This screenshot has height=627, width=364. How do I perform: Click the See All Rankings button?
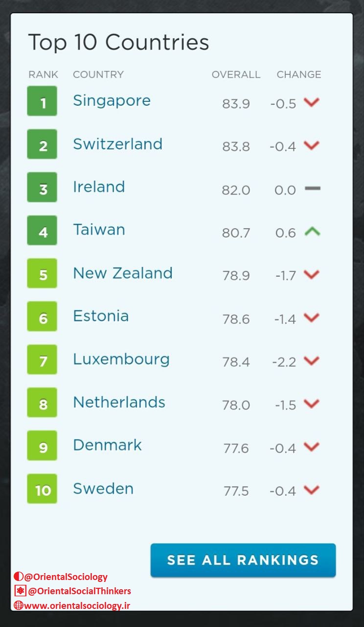point(243,560)
